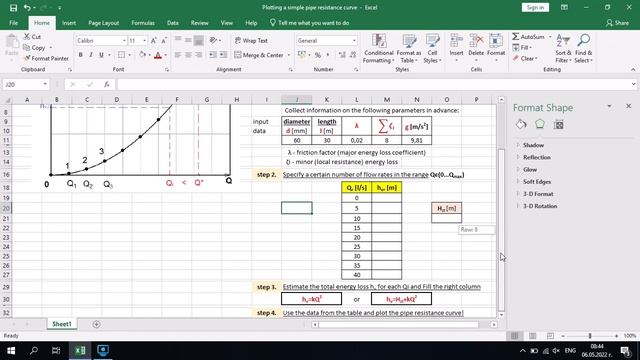Image resolution: width=640 pixels, height=360 pixels.
Task: Switch to the Data tab
Action: (x=173, y=23)
